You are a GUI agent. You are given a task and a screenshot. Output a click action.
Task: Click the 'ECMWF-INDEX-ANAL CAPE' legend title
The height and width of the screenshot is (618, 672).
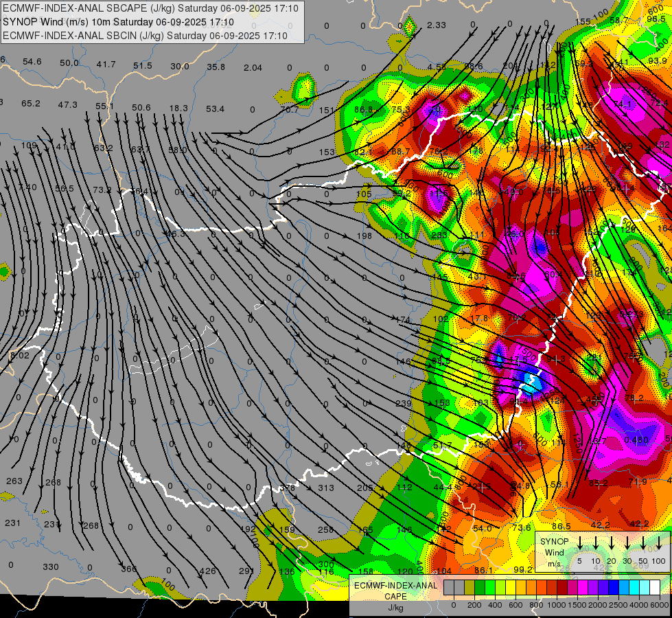395,591
